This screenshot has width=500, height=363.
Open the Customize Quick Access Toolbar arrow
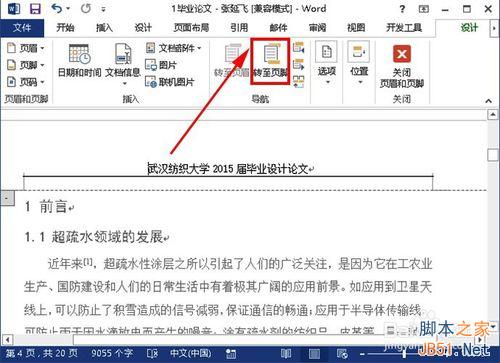pos(104,9)
